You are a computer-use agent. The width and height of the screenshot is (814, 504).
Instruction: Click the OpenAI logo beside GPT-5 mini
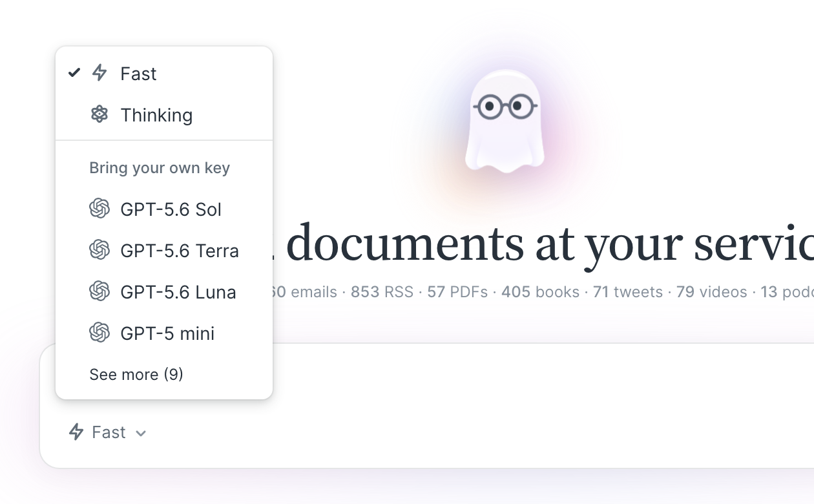pyautogui.click(x=99, y=333)
